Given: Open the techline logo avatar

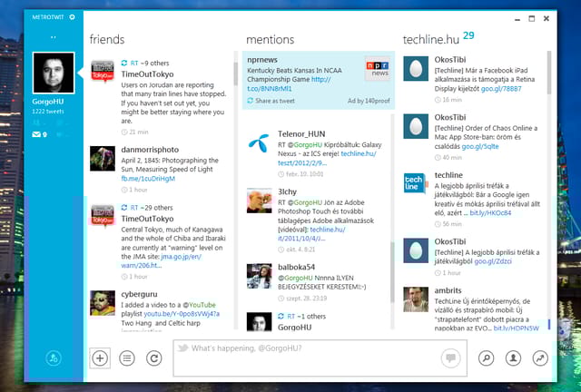Looking at the screenshot, I should pos(416,183).
